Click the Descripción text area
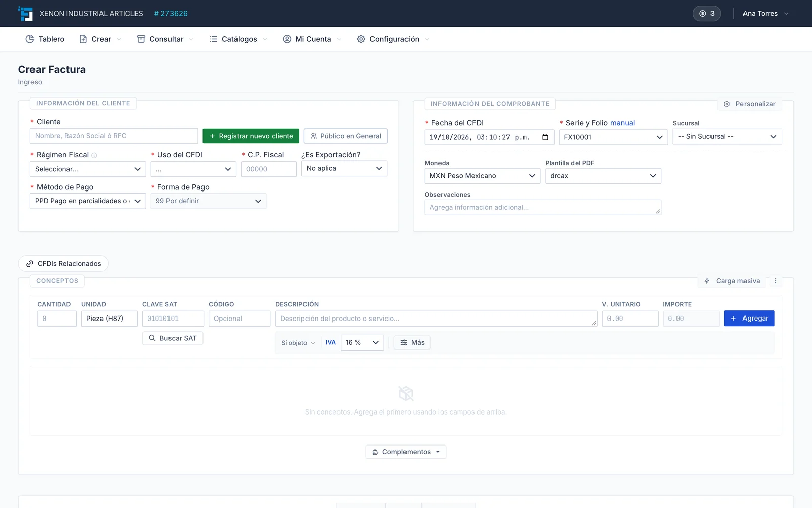This screenshot has width=812, height=508. [x=436, y=319]
